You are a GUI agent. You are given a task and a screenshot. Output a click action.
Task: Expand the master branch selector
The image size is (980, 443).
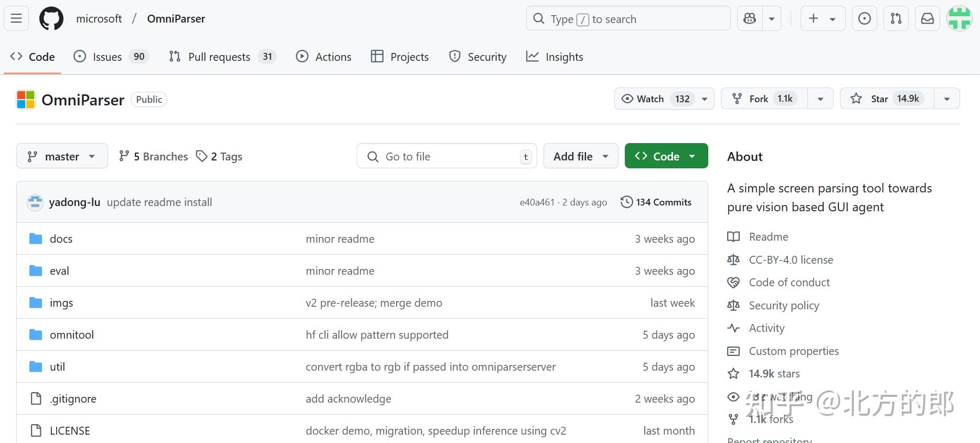[x=62, y=156]
